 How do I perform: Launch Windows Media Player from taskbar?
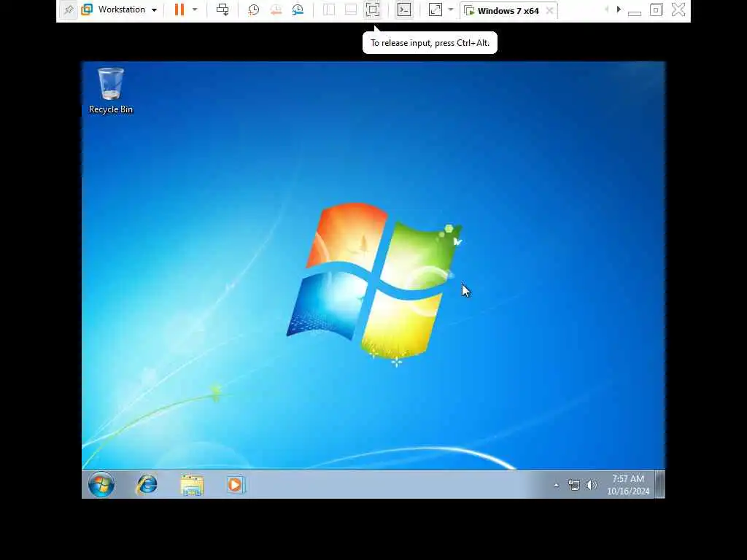pyautogui.click(x=236, y=485)
